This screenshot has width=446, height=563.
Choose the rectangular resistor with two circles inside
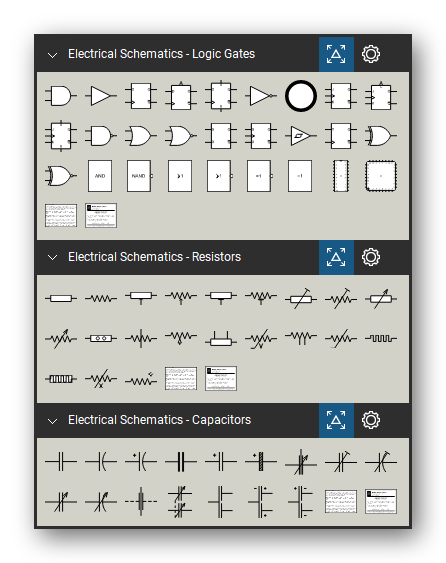click(101, 338)
